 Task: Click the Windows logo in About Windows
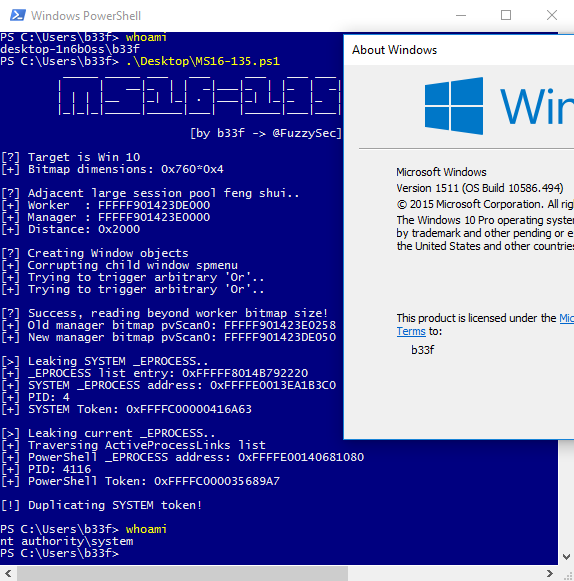click(x=454, y=106)
